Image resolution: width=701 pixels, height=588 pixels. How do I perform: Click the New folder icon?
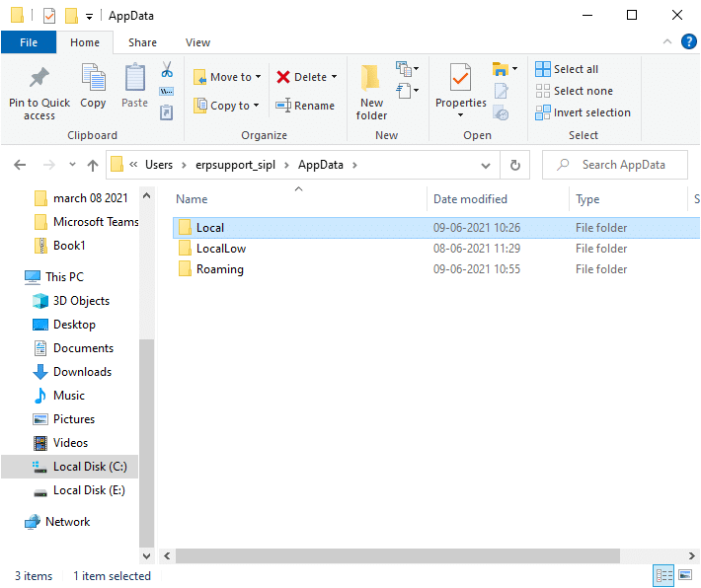point(370,79)
